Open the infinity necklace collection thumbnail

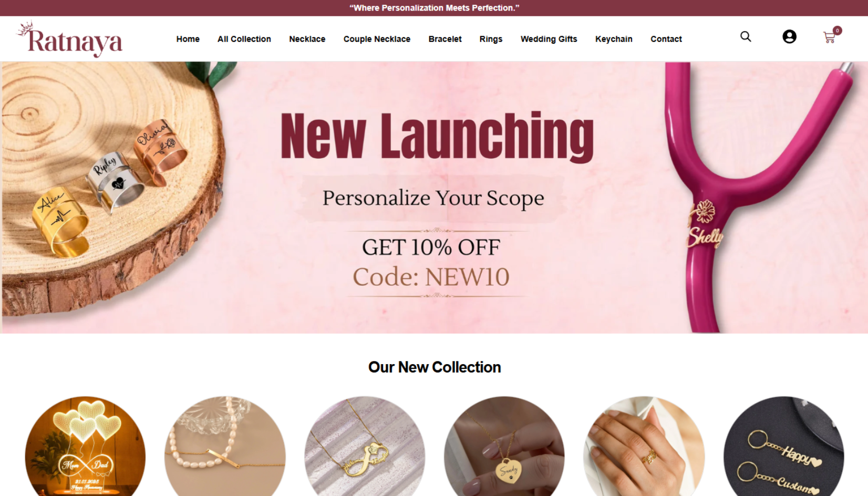point(365,447)
